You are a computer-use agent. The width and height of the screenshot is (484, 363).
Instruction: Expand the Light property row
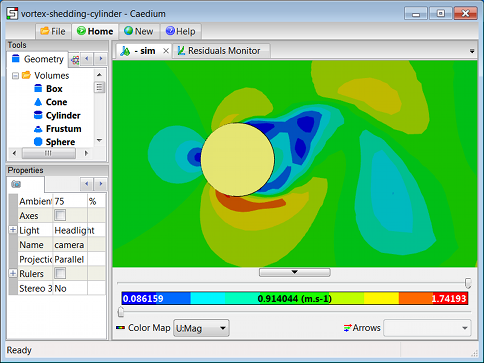click(13, 230)
